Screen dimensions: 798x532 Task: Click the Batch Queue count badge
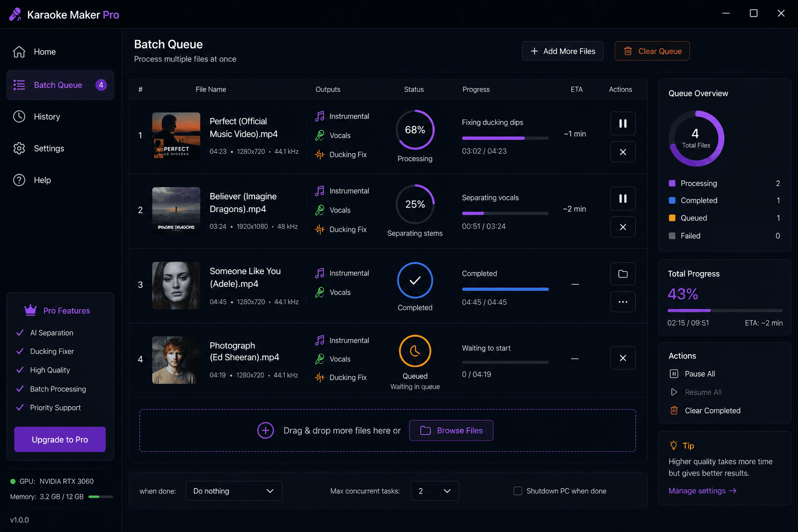[101, 85]
